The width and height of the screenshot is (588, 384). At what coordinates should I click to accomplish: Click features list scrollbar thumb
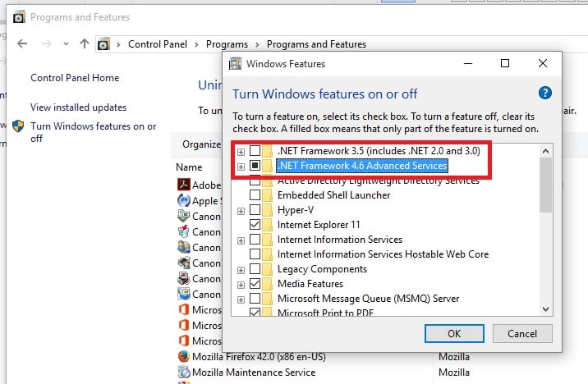click(545, 185)
